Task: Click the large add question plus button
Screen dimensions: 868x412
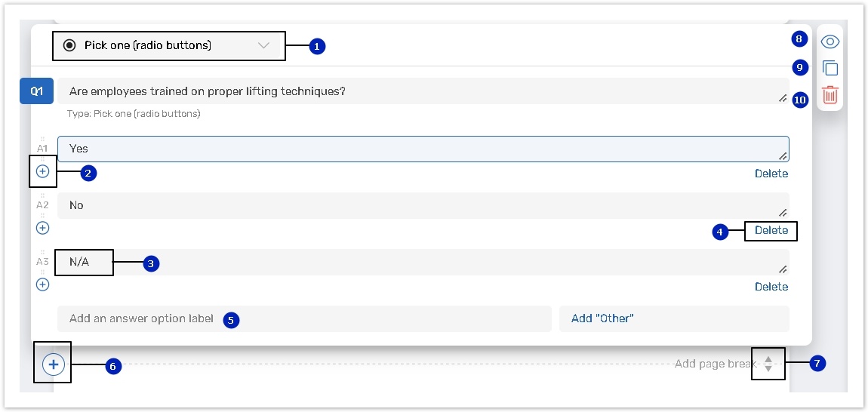Action: (53, 364)
